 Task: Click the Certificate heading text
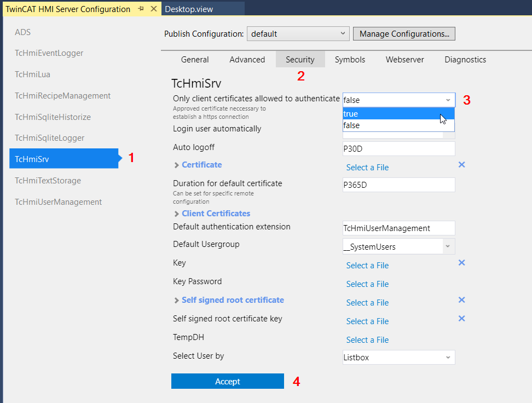pyautogui.click(x=202, y=165)
